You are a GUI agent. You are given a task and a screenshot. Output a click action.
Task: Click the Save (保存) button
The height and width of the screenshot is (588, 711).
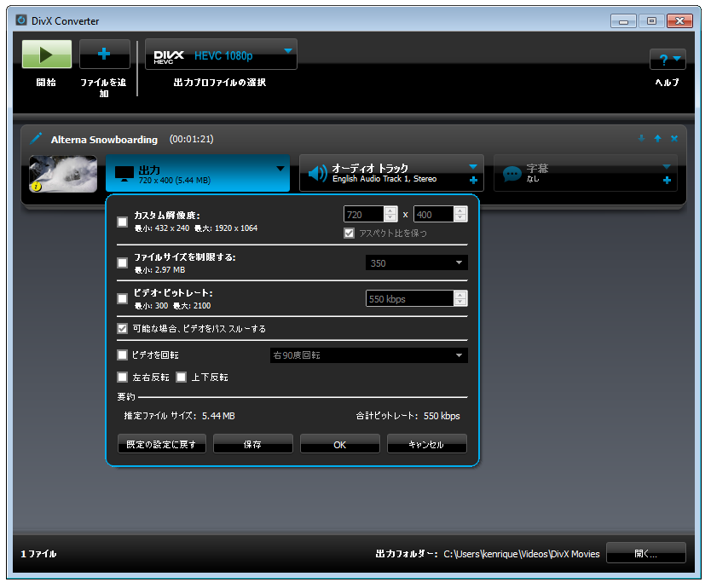click(253, 444)
